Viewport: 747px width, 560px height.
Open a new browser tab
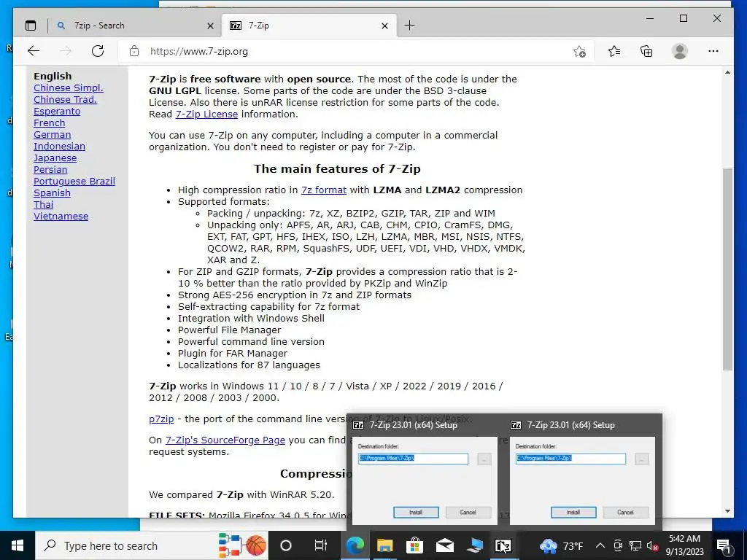409,26
